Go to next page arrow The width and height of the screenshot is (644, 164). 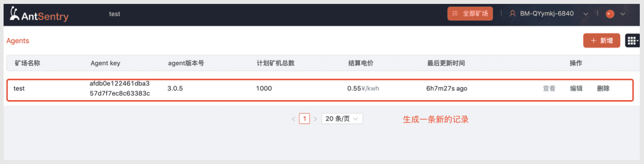coord(315,119)
